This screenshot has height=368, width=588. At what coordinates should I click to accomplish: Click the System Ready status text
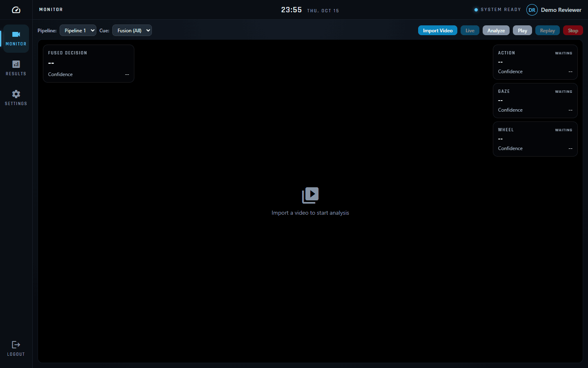pos(501,9)
